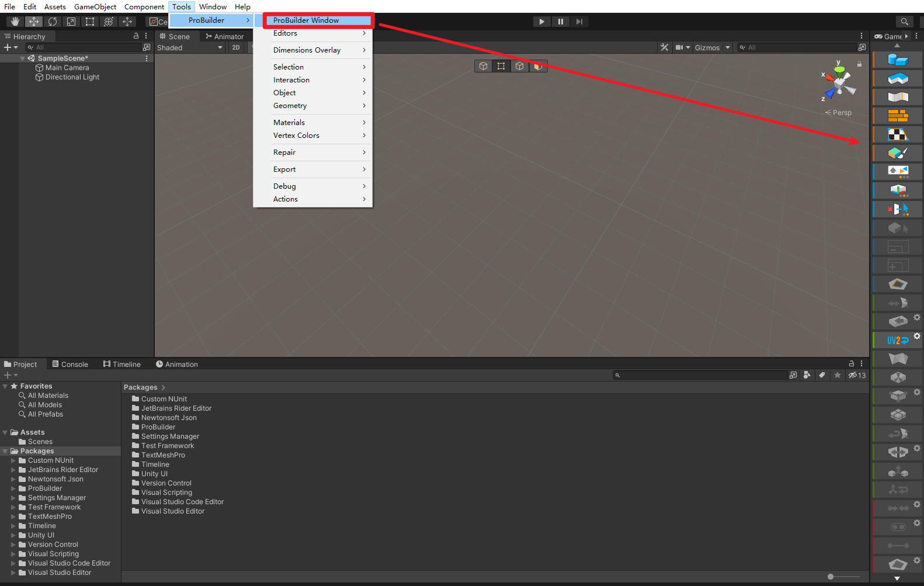
Task: Activate the Move tool
Action: [x=34, y=22]
